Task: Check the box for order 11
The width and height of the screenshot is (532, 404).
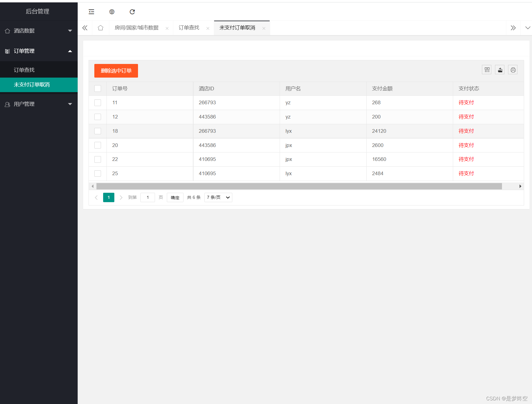Action: coord(98,103)
